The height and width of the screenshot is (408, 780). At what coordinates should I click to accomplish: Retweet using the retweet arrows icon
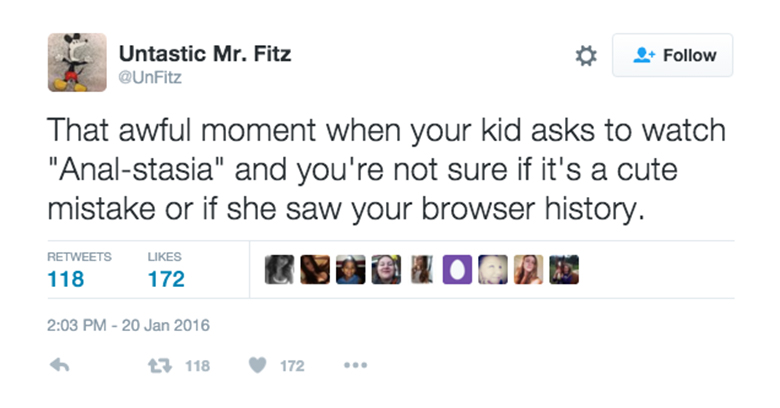click(160, 366)
